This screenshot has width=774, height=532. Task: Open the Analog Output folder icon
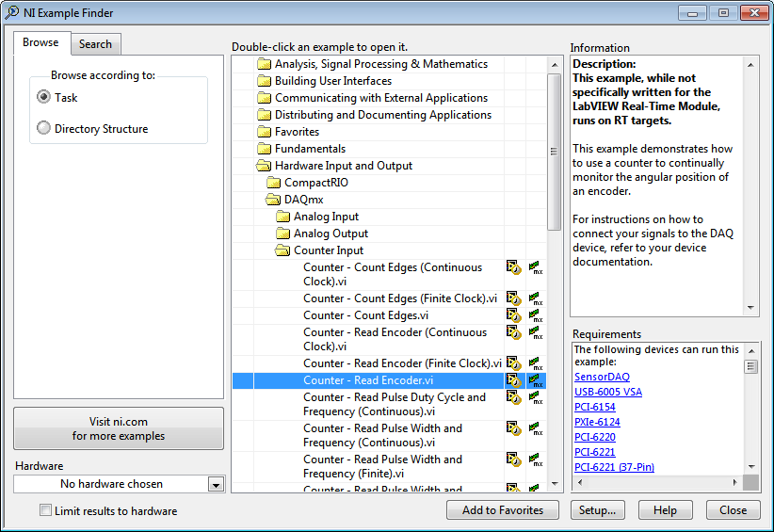tap(282, 234)
